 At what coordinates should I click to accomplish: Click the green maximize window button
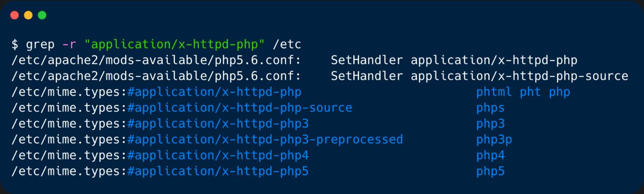pyautogui.click(x=42, y=16)
